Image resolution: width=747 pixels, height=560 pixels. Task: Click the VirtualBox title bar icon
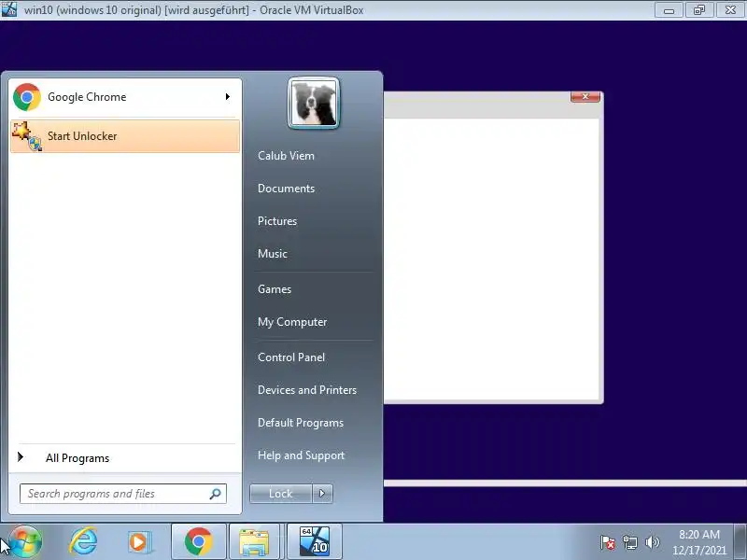click(9, 9)
